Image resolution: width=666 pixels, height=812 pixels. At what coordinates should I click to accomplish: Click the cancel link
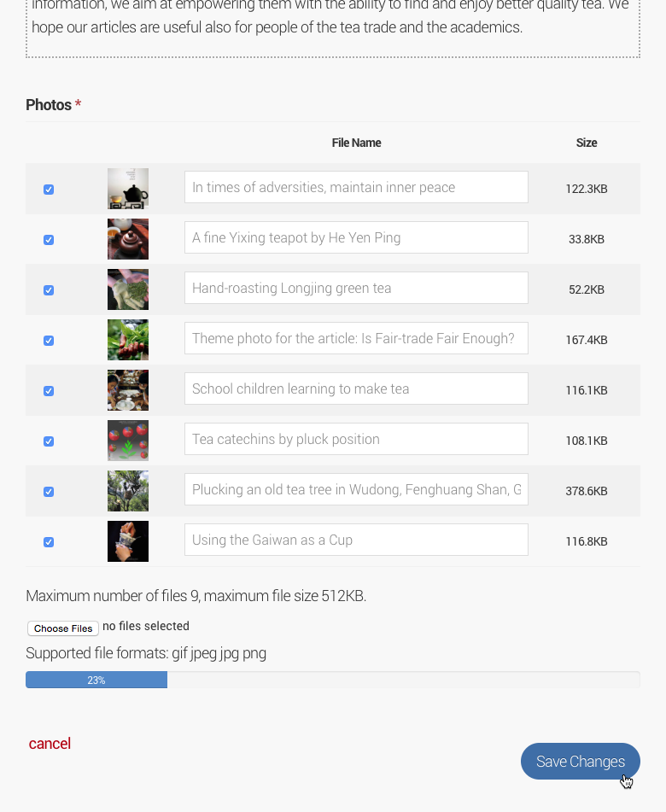50,744
